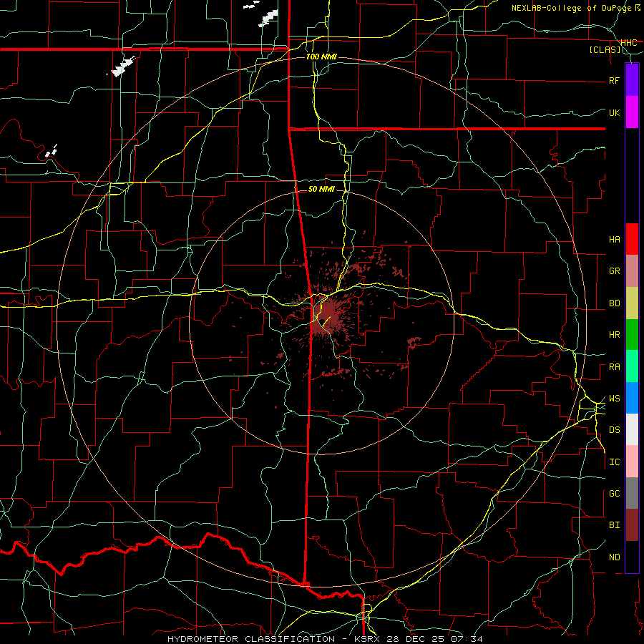Select the GR legend color block
644x644 pixels.
pos(632,271)
